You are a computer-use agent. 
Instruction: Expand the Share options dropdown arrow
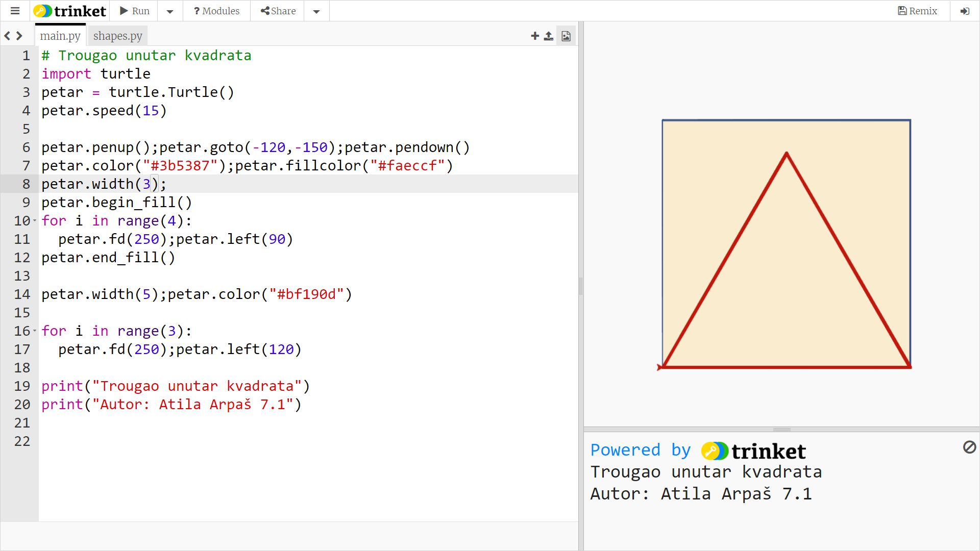click(316, 11)
